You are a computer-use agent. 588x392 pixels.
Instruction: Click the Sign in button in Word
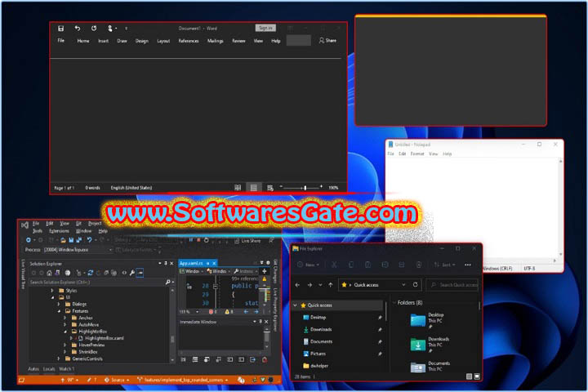point(265,28)
